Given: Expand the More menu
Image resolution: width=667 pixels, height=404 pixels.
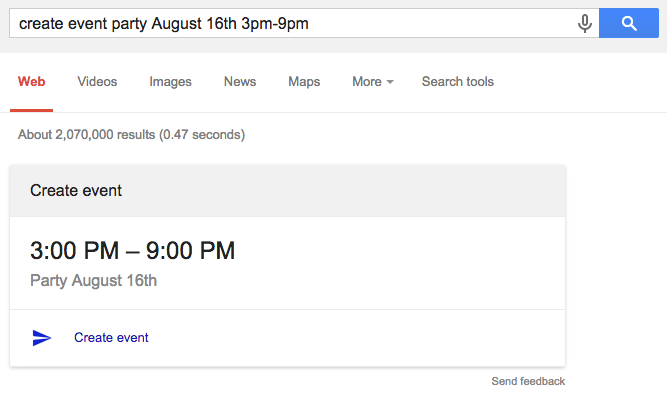Looking at the screenshot, I should 367,82.
